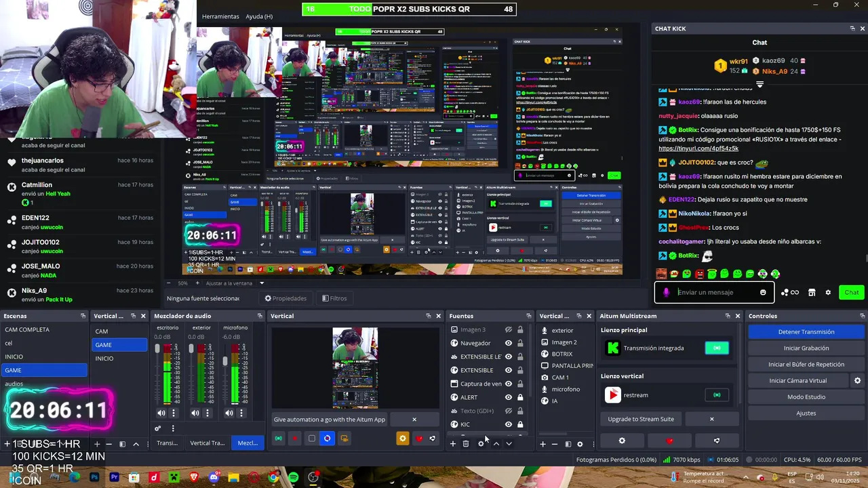
Task: Add source in Vertical sources dock
Action: tap(542, 444)
